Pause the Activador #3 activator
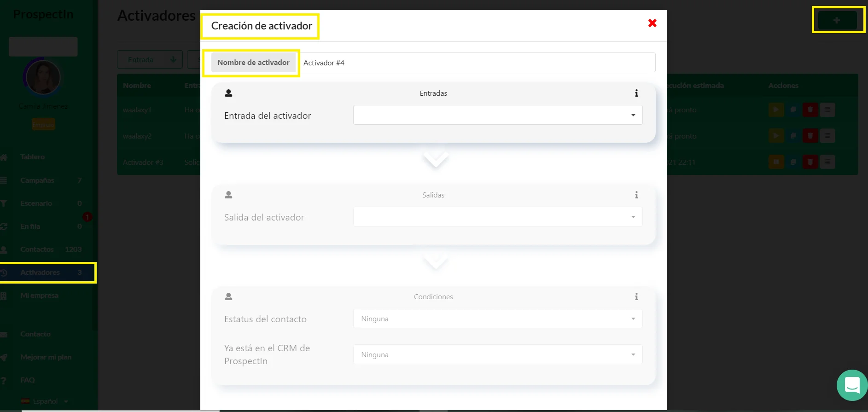868x412 pixels. click(776, 162)
